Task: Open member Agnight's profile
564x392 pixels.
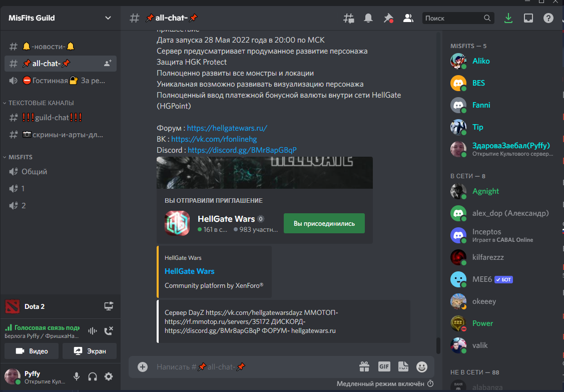Action: (x=502, y=191)
